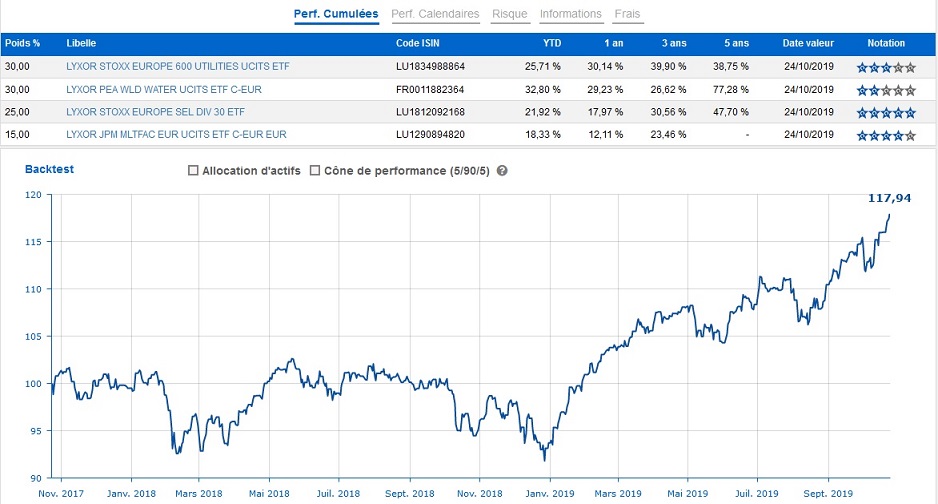This screenshot has width=938, height=504.
Task: Click star rating for LYXOR JPM MLTFAC EUR
Action: click(x=886, y=135)
